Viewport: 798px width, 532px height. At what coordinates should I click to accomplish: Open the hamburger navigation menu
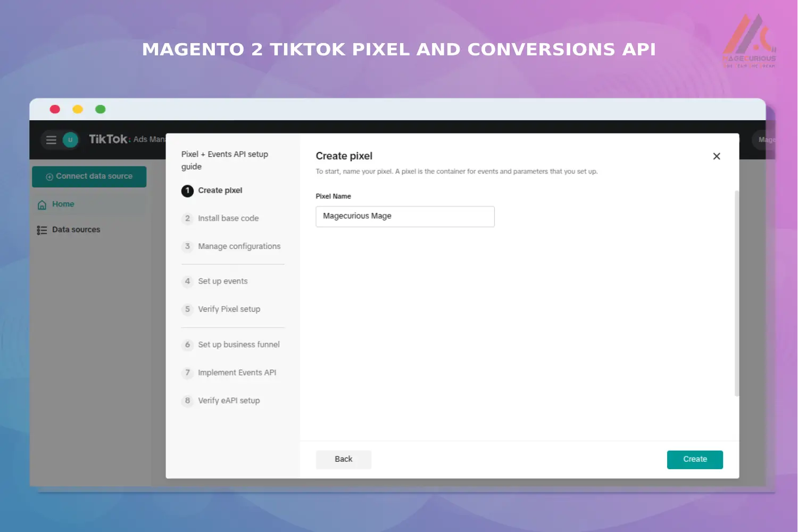(x=51, y=139)
